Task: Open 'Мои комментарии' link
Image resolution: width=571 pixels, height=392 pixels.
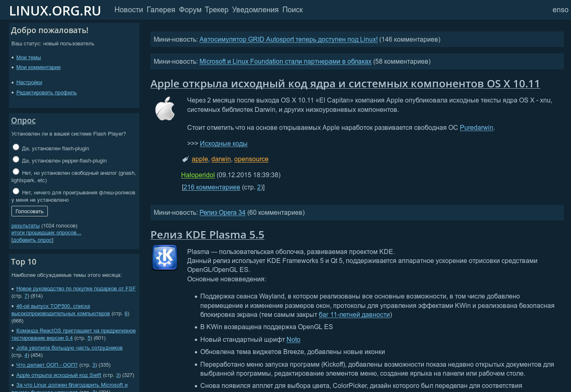Action: click(38, 67)
